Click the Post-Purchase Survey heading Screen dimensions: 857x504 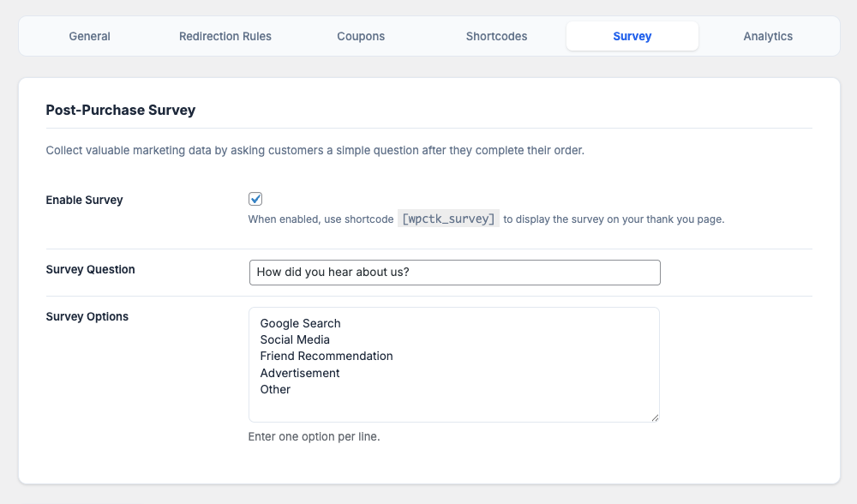point(121,110)
